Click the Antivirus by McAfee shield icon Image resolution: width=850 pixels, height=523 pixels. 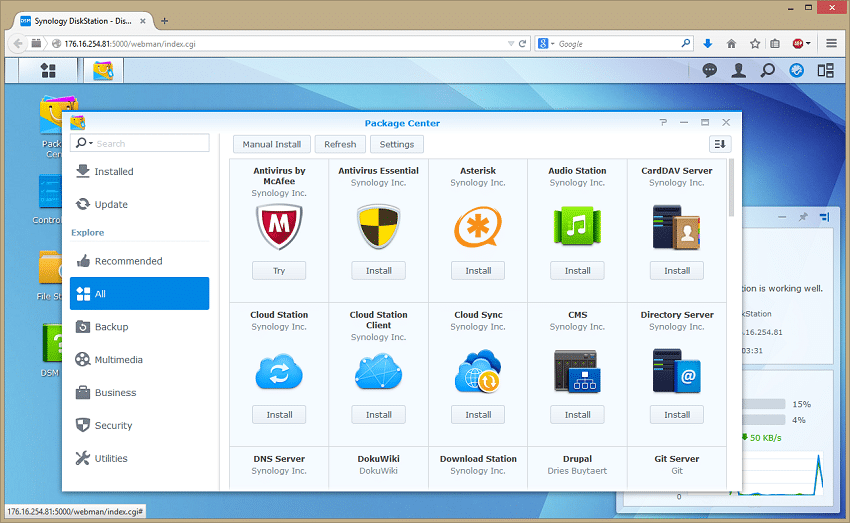tap(279, 227)
